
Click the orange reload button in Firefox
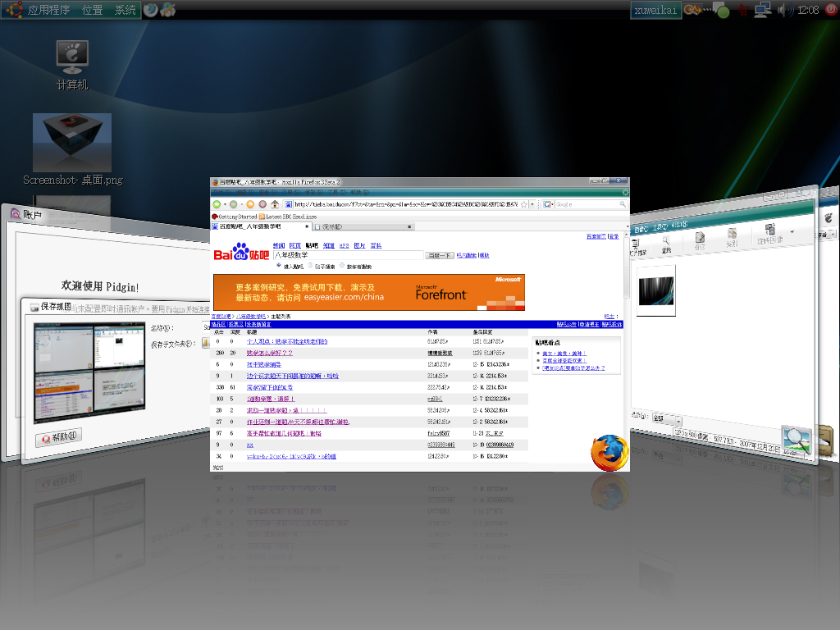250,204
